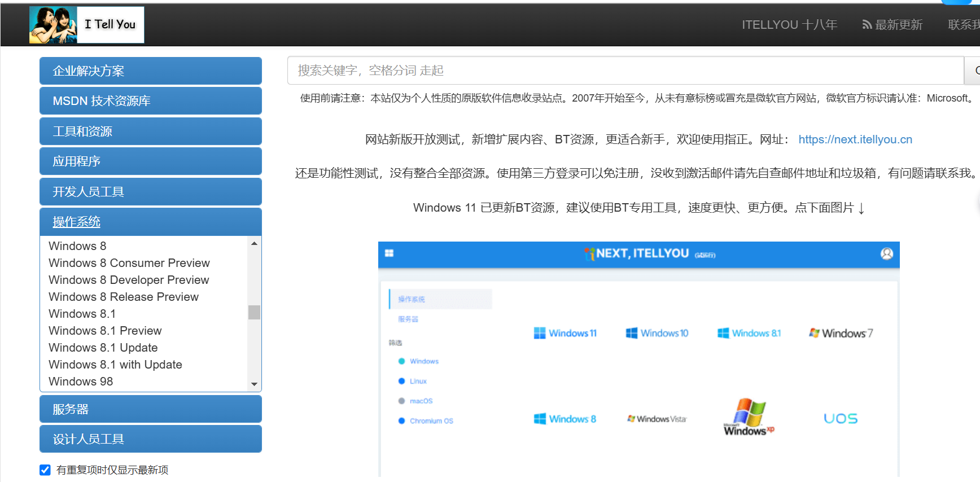Select the UOS logo in preview
The height and width of the screenshot is (482, 980).
click(841, 419)
